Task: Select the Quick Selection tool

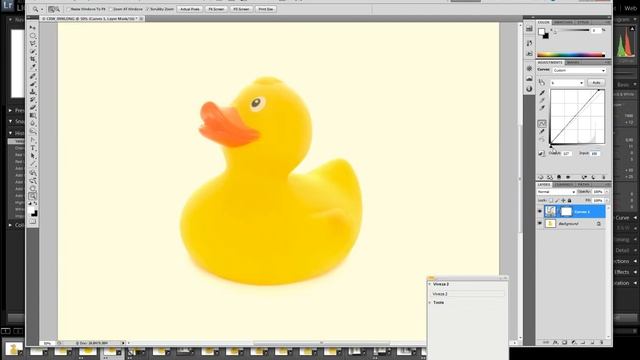Action: pos(33,52)
